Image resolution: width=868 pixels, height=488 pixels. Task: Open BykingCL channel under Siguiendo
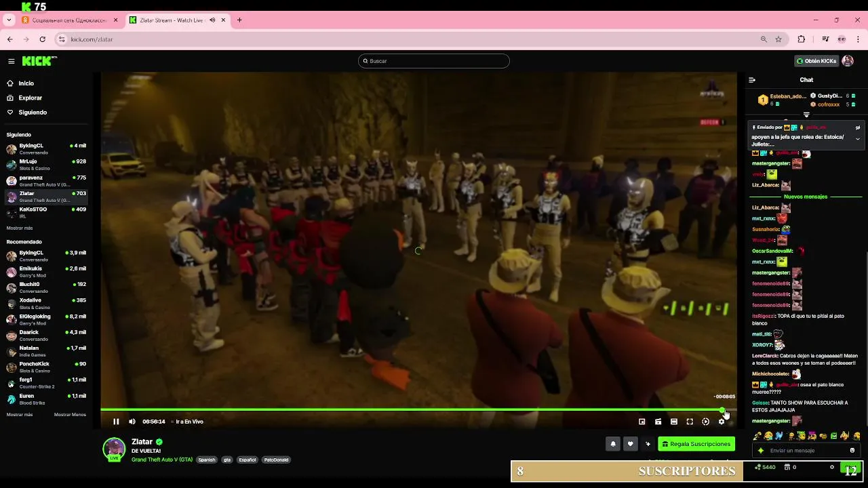pyautogui.click(x=46, y=148)
